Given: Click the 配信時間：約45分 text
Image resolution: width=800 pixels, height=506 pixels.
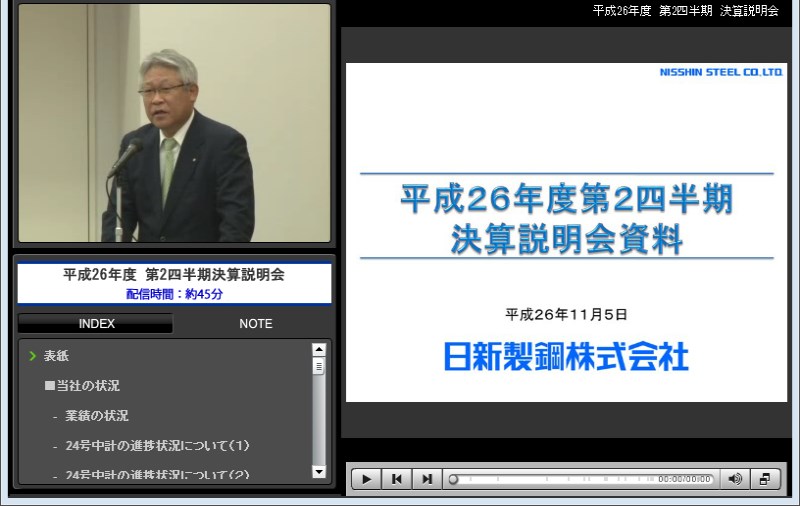Looking at the screenshot, I should [x=174, y=294].
